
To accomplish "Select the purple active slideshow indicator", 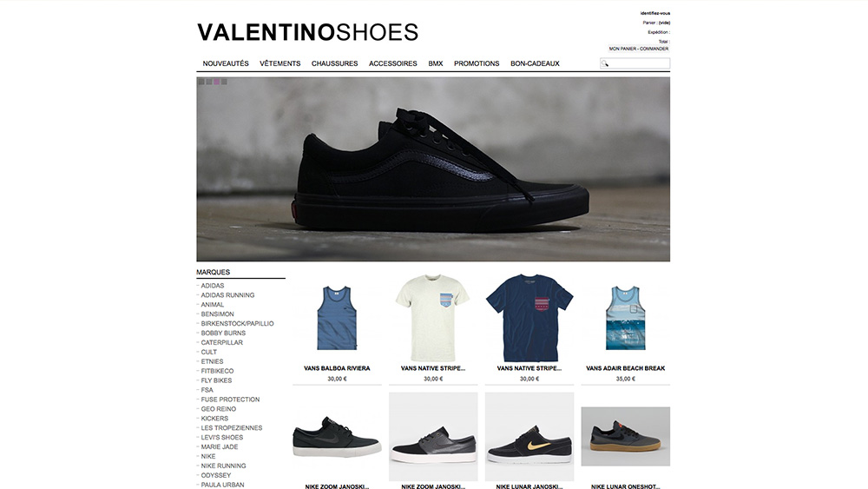I will pos(216,82).
